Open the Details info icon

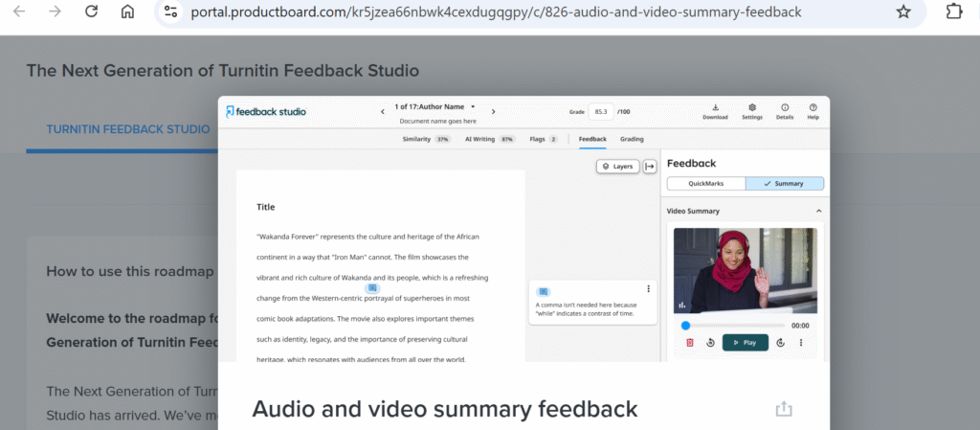[x=785, y=112]
